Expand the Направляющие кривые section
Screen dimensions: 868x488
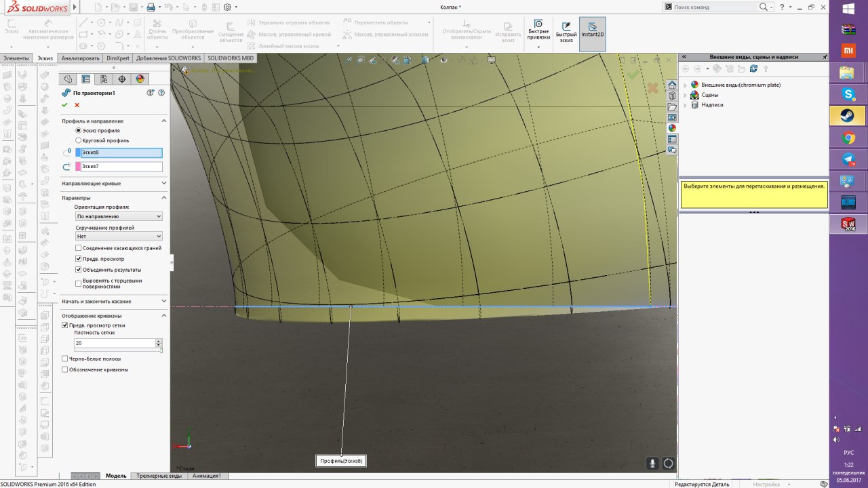pos(163,183)
